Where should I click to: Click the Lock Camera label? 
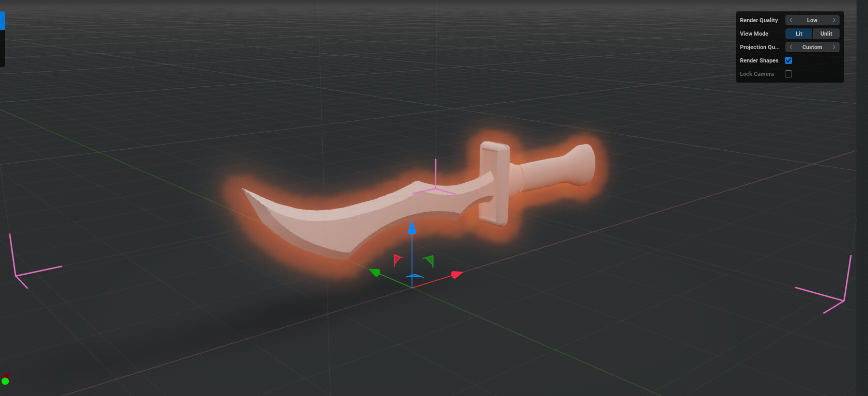point(757,74)
